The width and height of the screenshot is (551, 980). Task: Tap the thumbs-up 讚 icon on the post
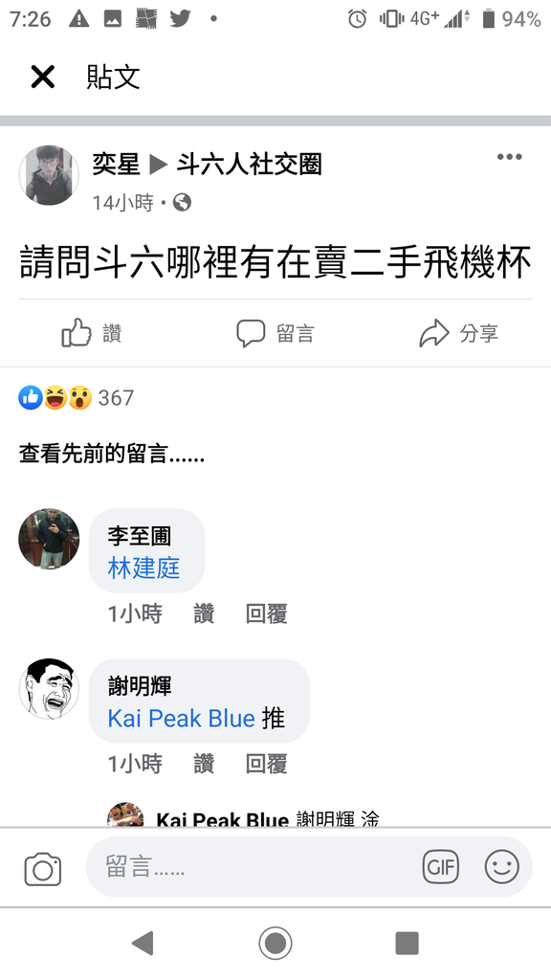(x=77, y=332)
